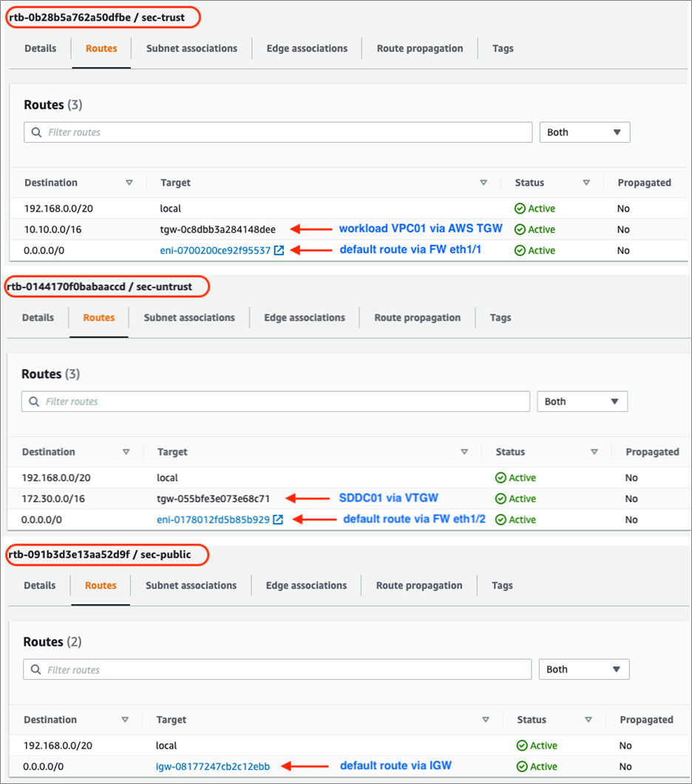
Task: Open eni-0178012fd5b85b929 target link
Action: (x=214, y=520)
